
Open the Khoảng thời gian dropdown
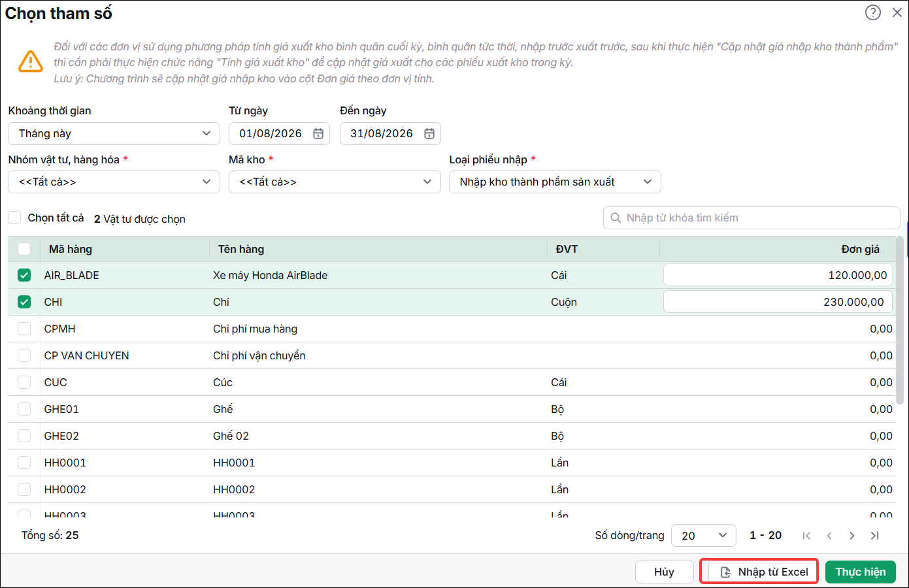click(x=114, y=133)
